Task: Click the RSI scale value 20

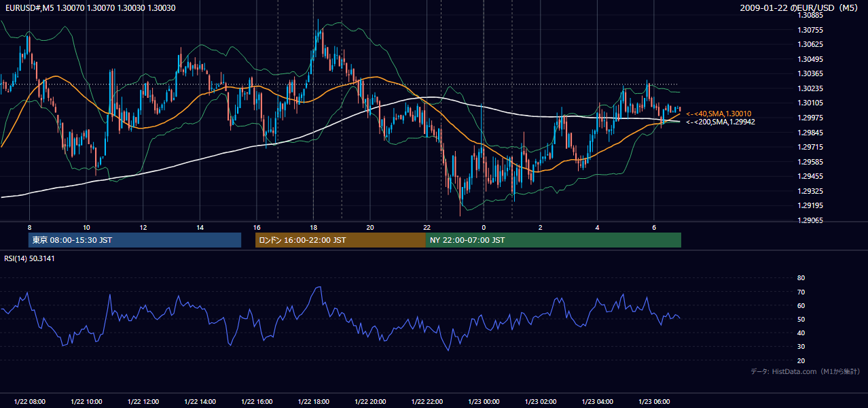Action: (801, 360)
